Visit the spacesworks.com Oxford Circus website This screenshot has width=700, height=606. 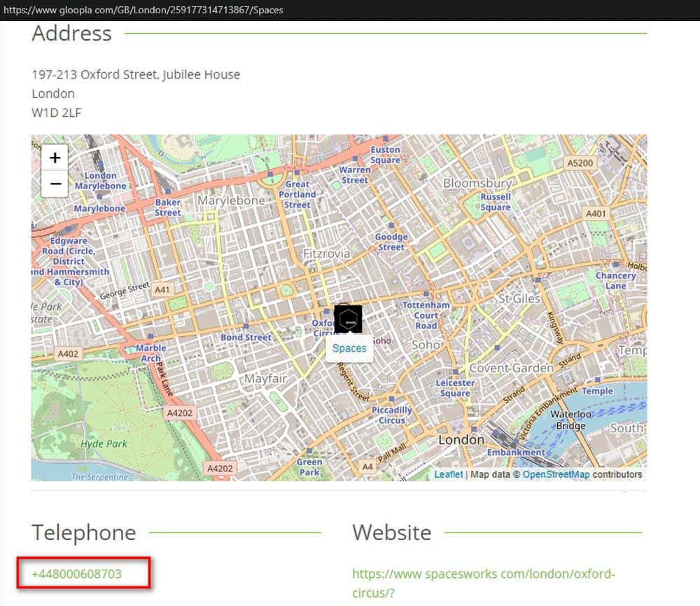coord(483,583)
